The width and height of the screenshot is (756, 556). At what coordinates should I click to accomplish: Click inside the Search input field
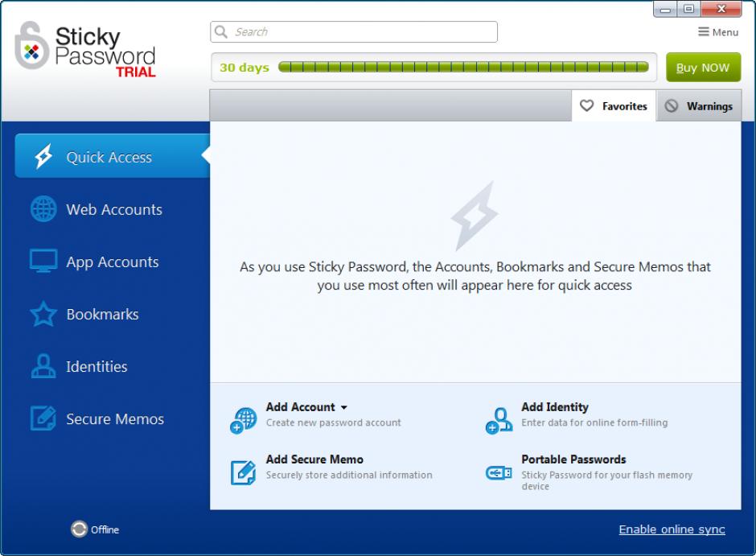(x=362, y=32)
